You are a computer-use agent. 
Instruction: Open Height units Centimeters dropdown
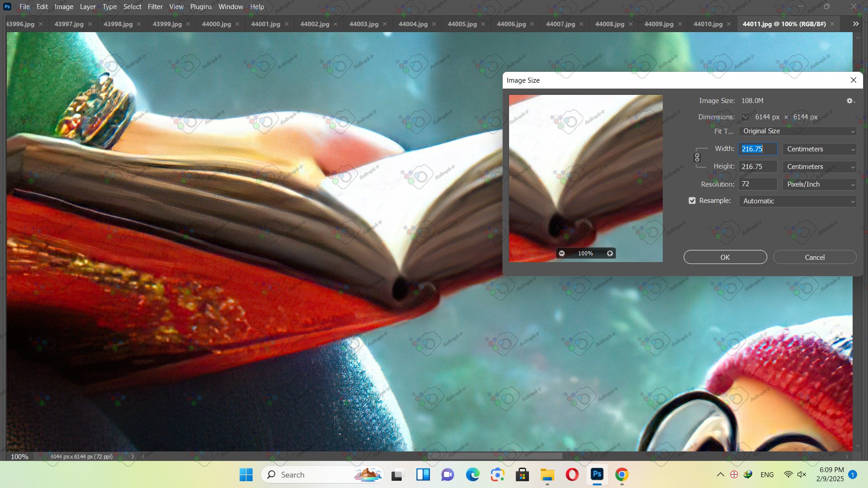pos(820,167)
